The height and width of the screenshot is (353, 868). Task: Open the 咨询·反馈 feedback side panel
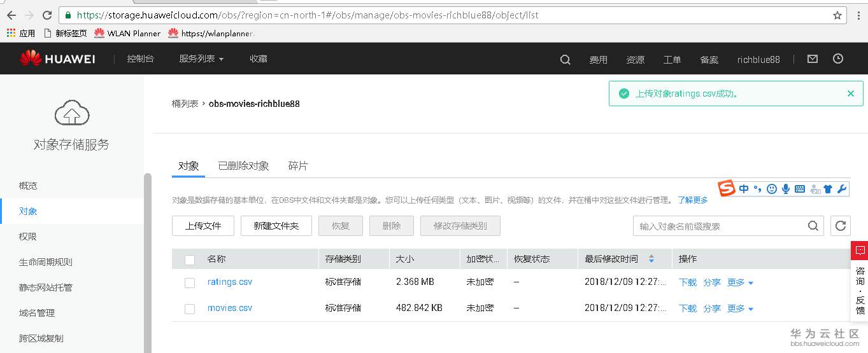[860, 281]
